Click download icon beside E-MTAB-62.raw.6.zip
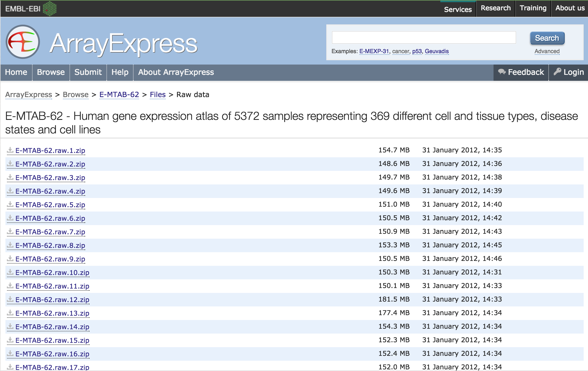This screenshot has height=371, width=588. pyautogui.click(x=10, y=218)
